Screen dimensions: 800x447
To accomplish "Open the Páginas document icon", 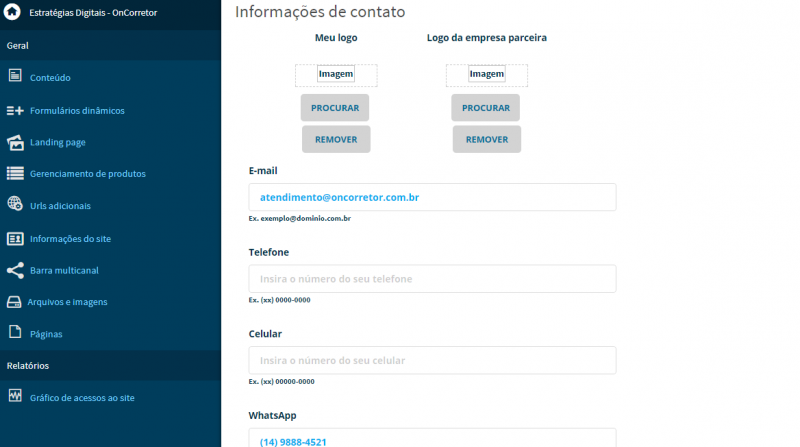I will [x=15, y=332].
